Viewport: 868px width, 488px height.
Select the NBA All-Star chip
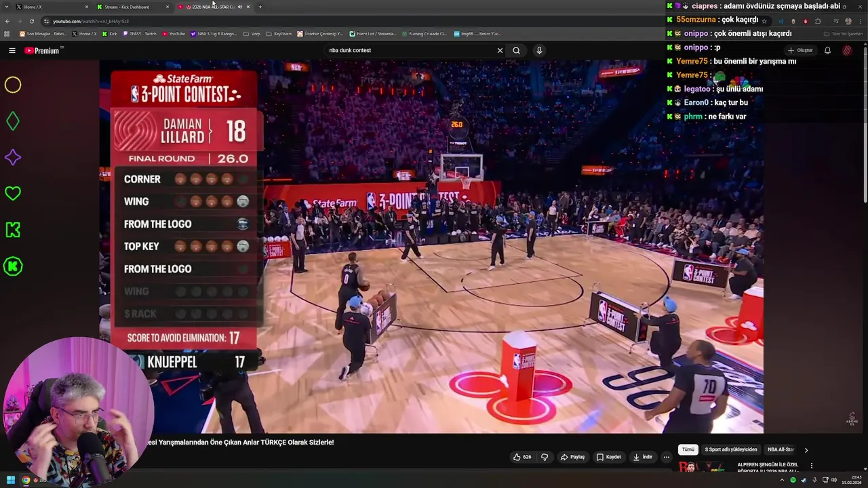pos(781,449)
